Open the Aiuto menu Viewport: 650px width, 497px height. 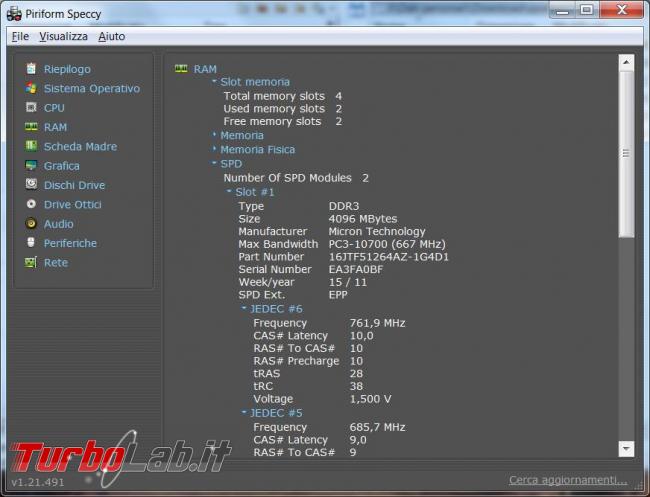pos(112,36)
